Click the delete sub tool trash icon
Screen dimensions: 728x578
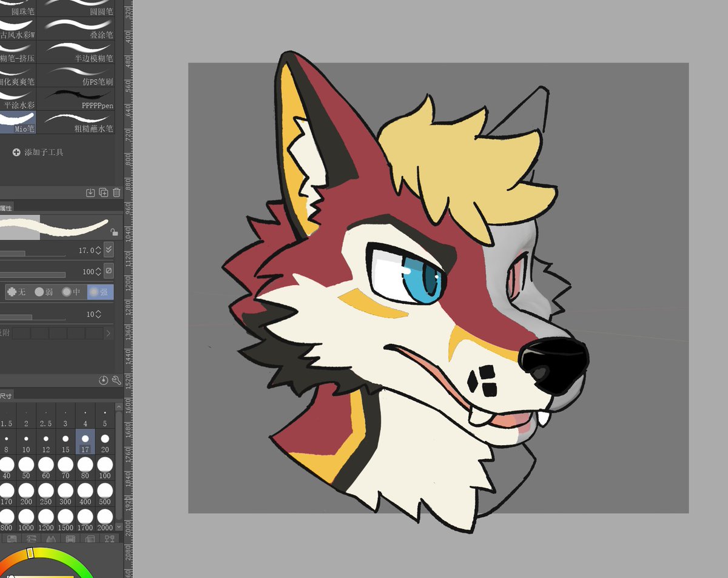coord(116,192)
